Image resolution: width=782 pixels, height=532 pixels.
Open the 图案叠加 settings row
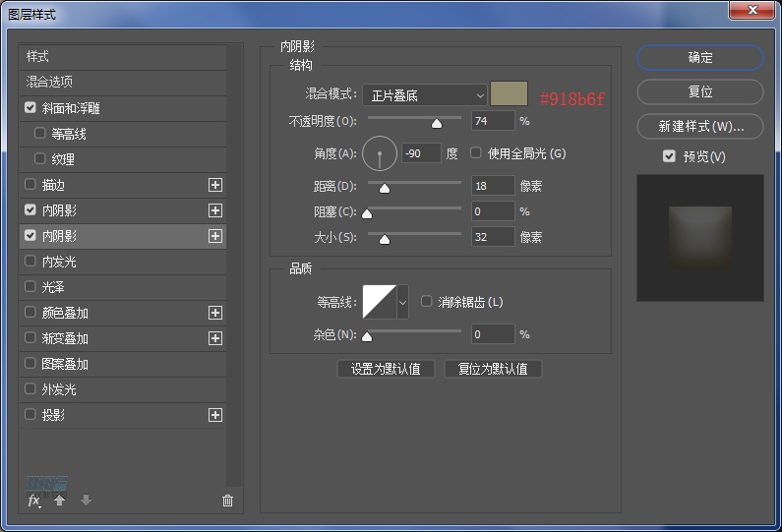123,364
